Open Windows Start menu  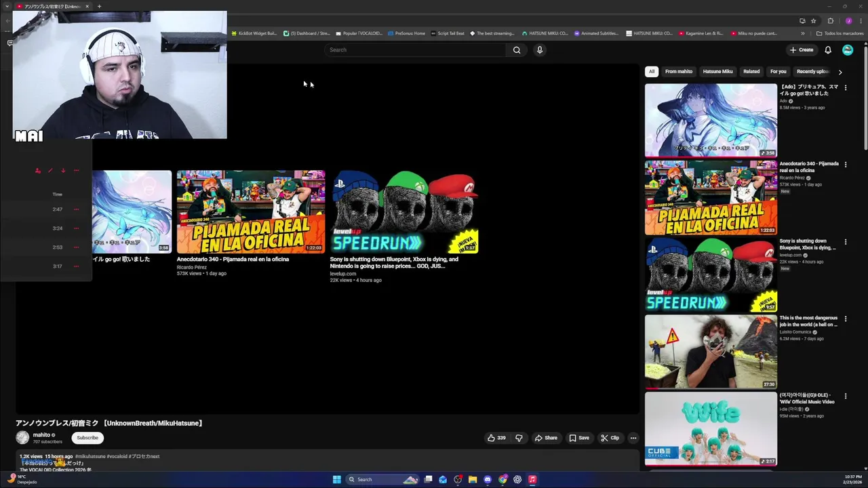(x=337, y=479)
